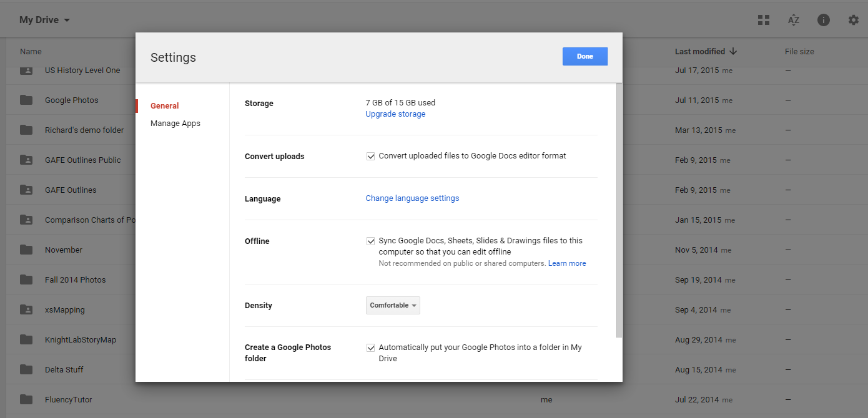Select the General settings tab

click(x=165, y=106)
